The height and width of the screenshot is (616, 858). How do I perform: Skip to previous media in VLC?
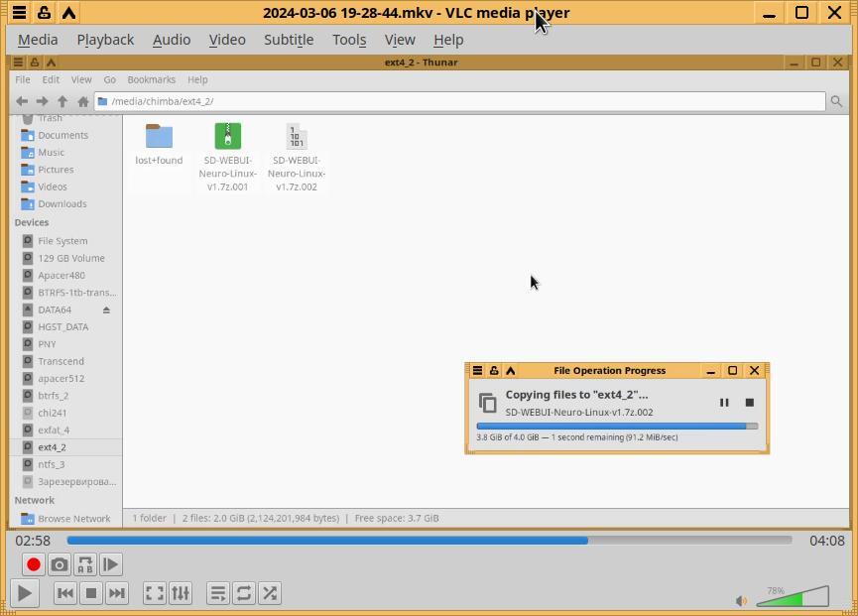[65, 593]
